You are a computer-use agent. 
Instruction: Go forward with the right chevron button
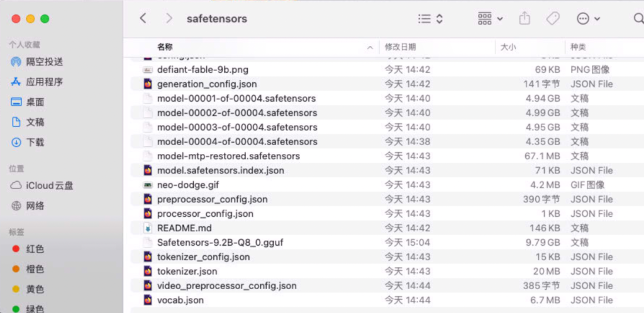point(169,18)
